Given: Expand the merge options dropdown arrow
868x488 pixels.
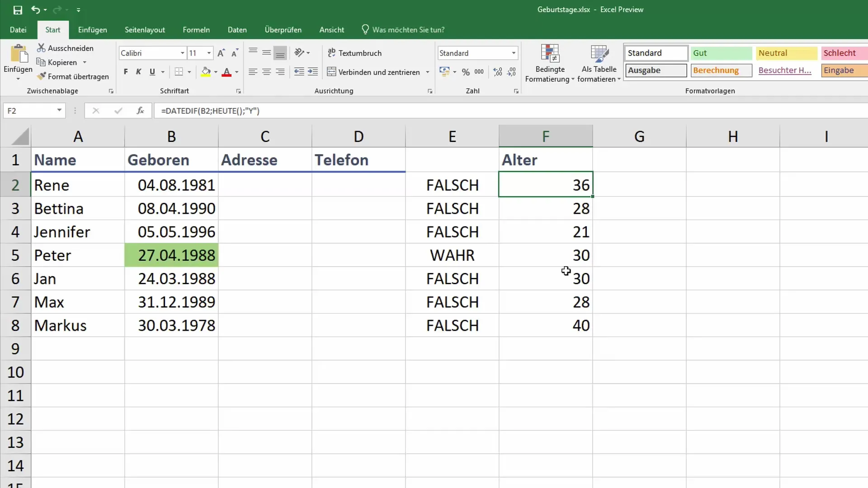Looking at the screenshot, I should tap(427, 72).
